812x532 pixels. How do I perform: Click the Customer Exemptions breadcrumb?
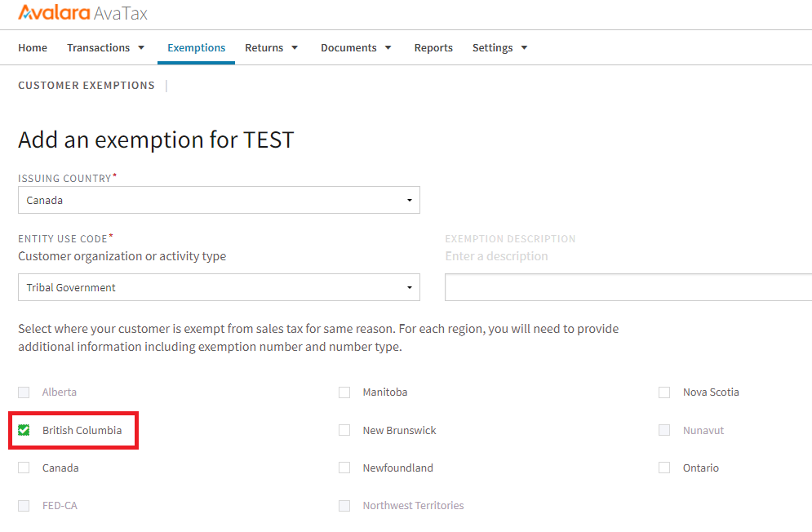(x=87, y=86)
